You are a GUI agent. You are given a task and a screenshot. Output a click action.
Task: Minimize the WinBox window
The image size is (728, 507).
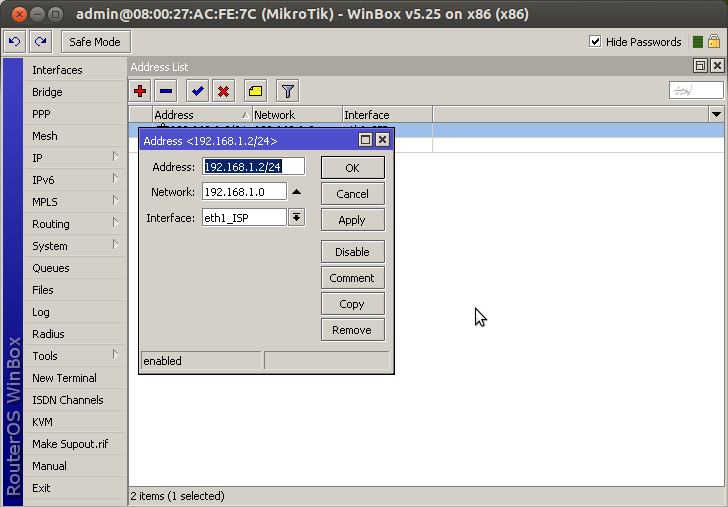pyautogui.click(x=37, y=14)
